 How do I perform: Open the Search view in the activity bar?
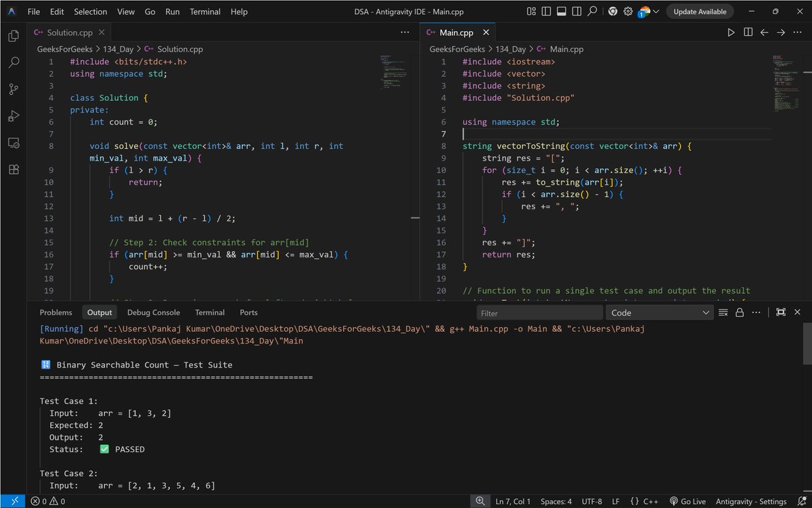click(x=14, y=63)
